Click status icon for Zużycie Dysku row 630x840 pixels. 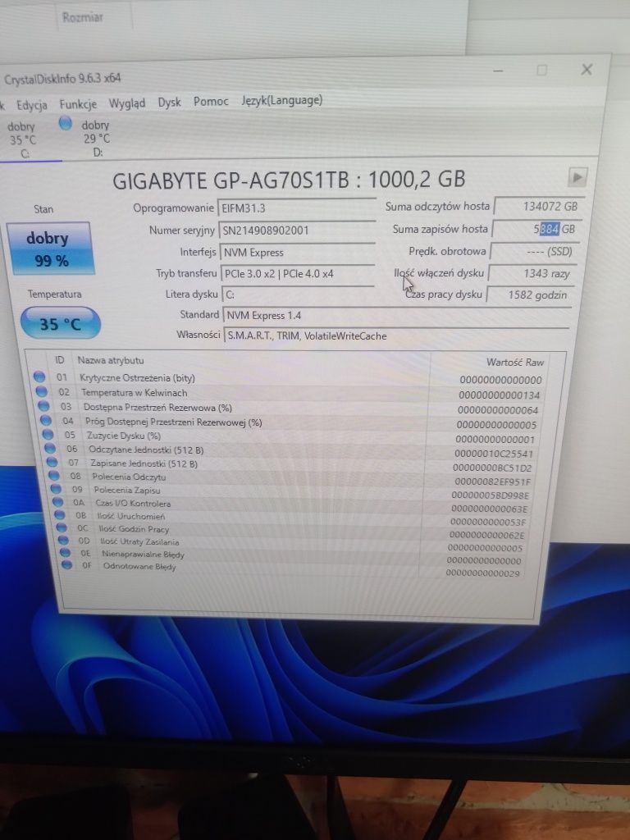(48, 435)
